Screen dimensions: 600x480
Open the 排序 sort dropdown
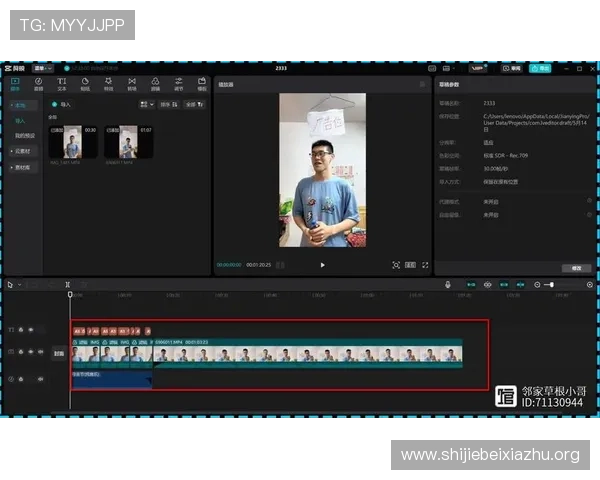tap(170, 104)
